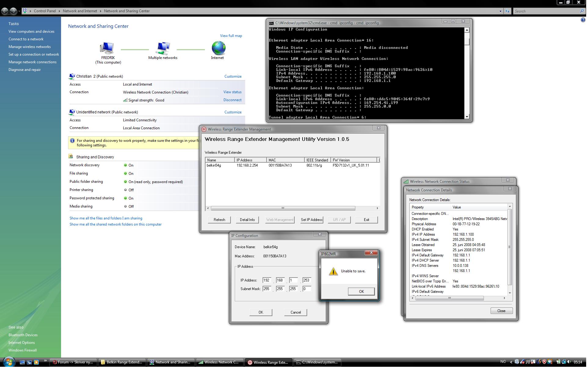Click the cmd window title icon
588x368 pixels.
coord(272,23)
